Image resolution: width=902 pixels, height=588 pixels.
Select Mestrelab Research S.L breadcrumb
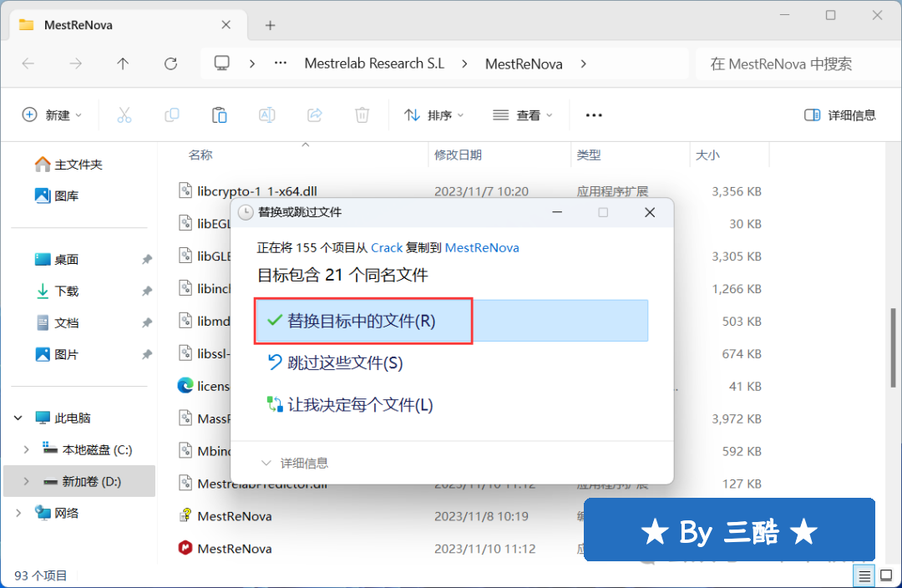tap(374, 63)
